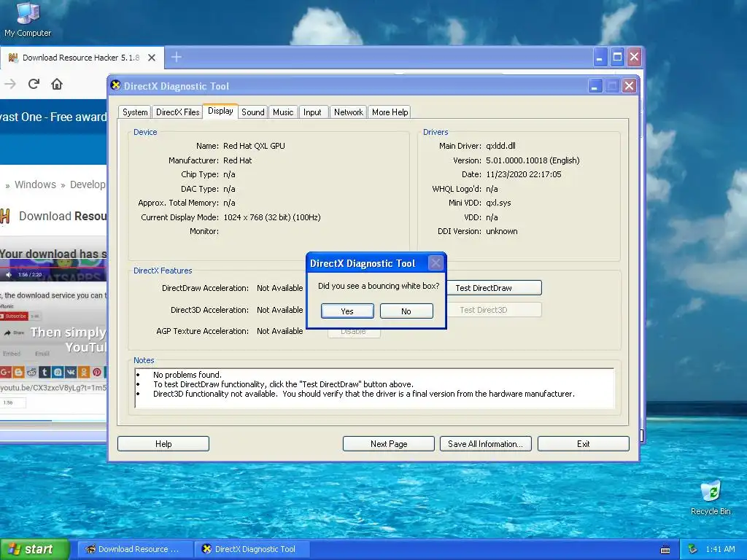Screen dimensions: 747x560
Task: Click the taskbar clock 1:41 AM
Action: [720, 549]
